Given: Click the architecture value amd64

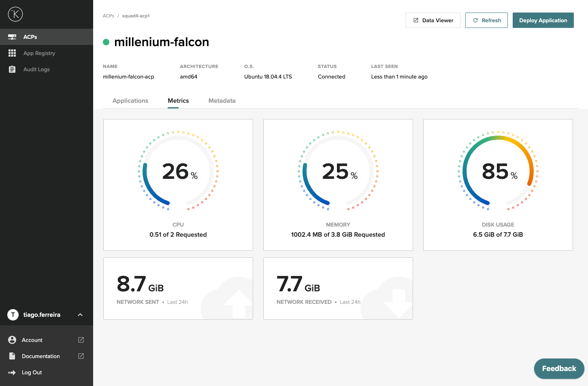Looking at the screenshot, I should (x=189, y=76).
